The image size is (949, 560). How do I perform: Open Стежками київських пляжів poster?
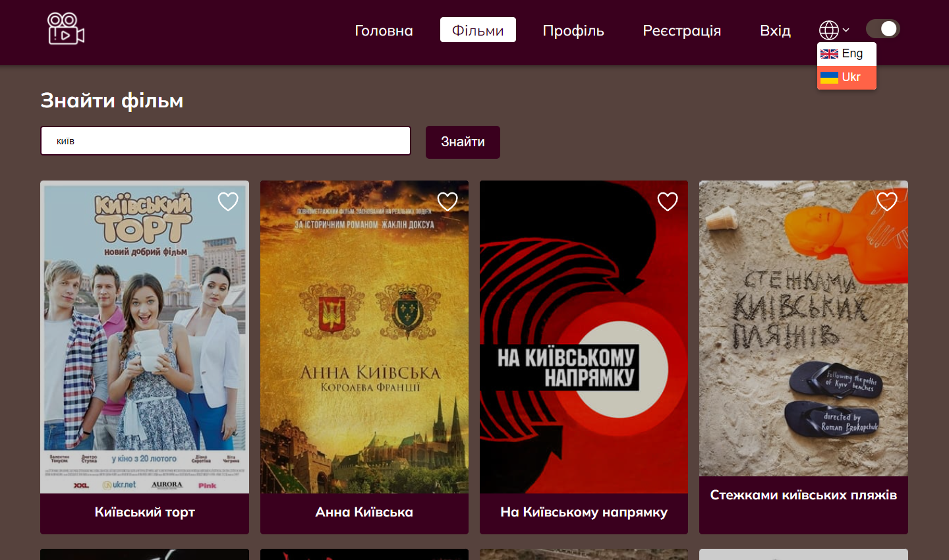tap(803, 329)
